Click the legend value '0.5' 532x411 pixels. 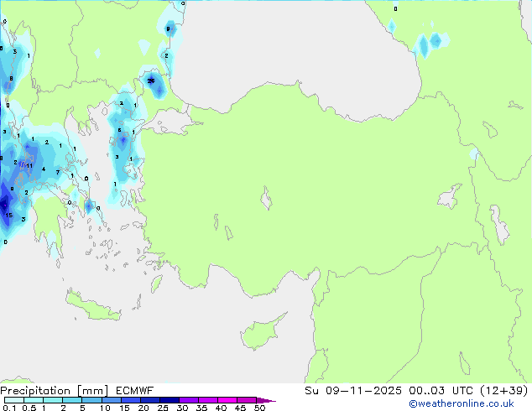(x=29, y=408)
